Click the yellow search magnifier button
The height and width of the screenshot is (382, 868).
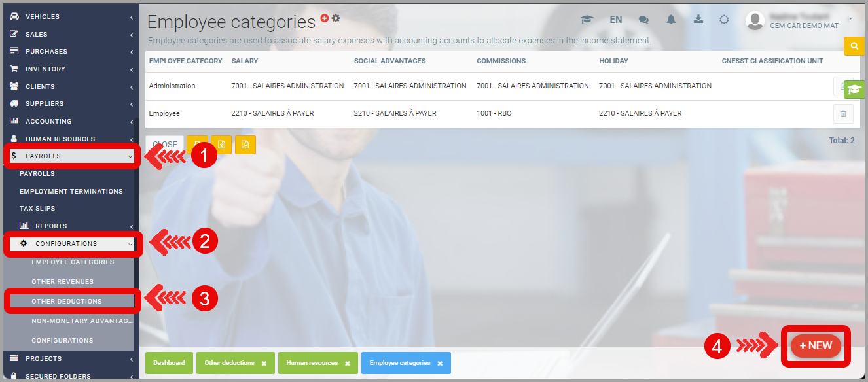(854, 46)
